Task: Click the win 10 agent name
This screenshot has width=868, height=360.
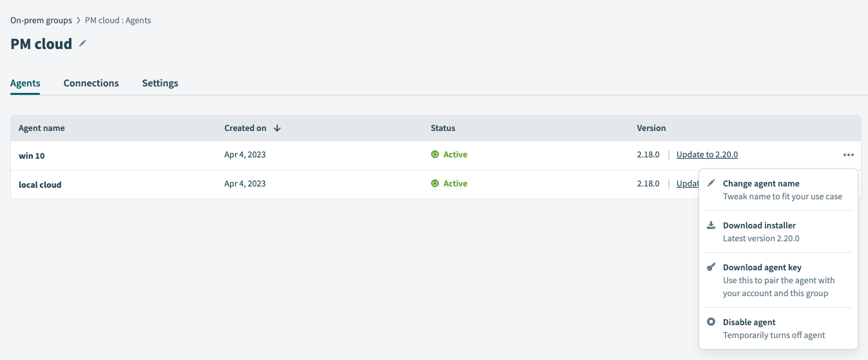Action: [32, 155]
